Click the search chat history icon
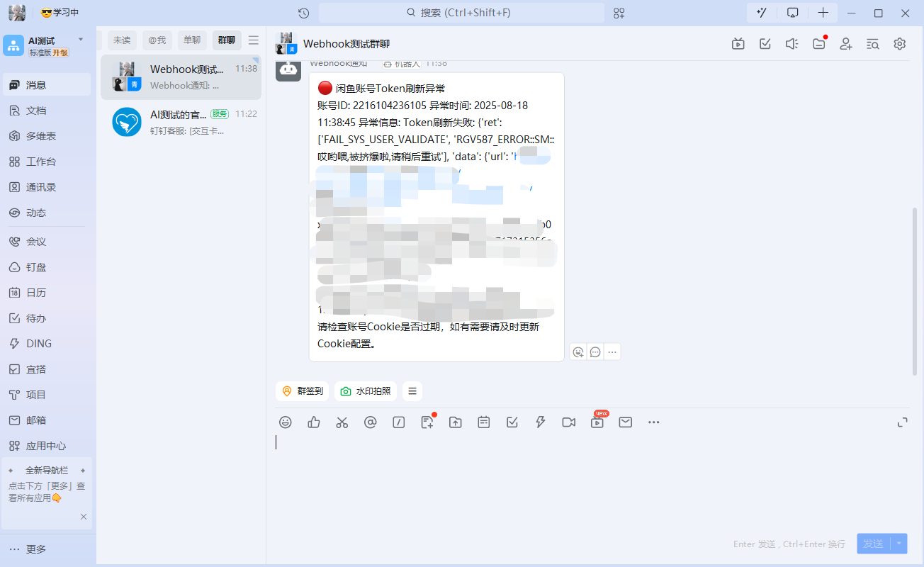 coord(873,44)
